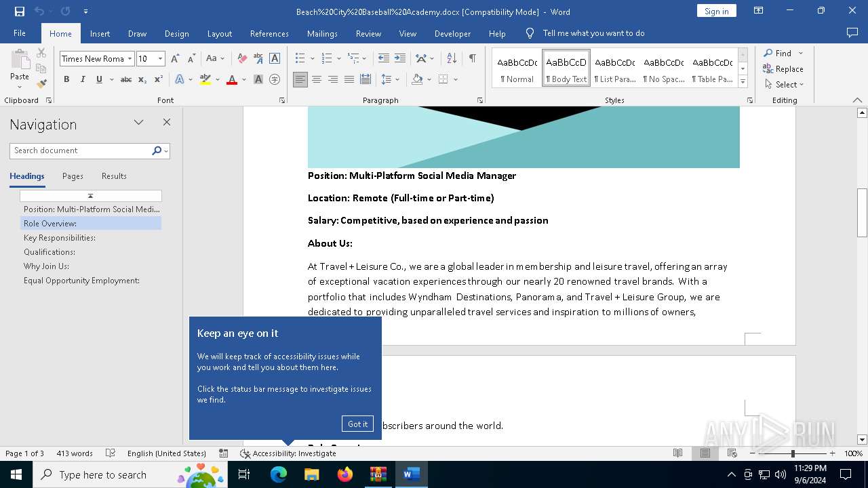Click the Format Painter brush icon

pyautogui.click(x=41, y=84)
